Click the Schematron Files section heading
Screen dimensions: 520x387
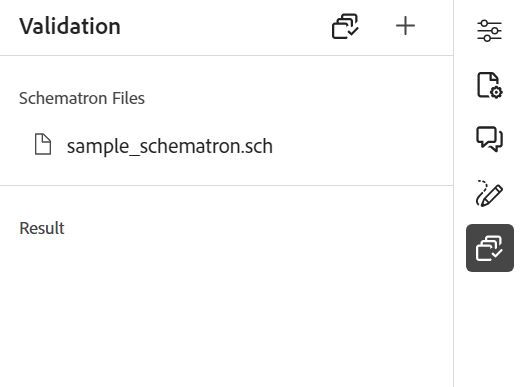82,98
